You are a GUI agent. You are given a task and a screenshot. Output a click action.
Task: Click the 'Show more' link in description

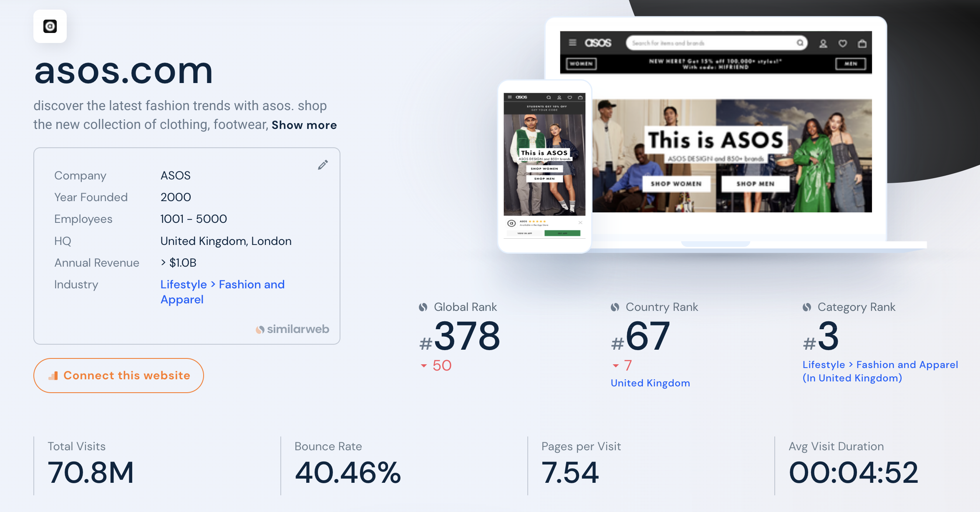(305, 125)
